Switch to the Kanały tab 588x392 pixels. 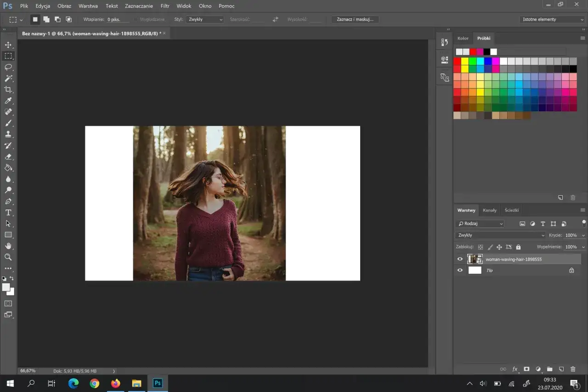(489, 210)
